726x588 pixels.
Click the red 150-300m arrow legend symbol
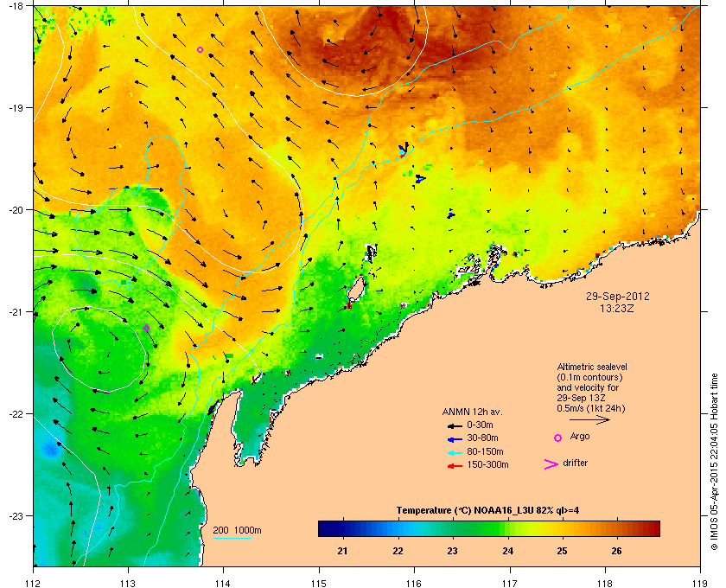(455, 466)
